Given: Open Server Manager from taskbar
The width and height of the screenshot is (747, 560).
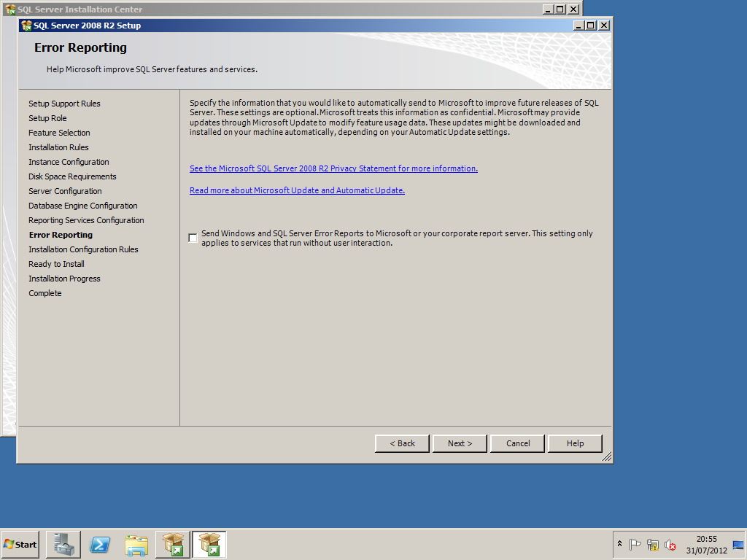Looking at the screenshot, I should 63,544.
